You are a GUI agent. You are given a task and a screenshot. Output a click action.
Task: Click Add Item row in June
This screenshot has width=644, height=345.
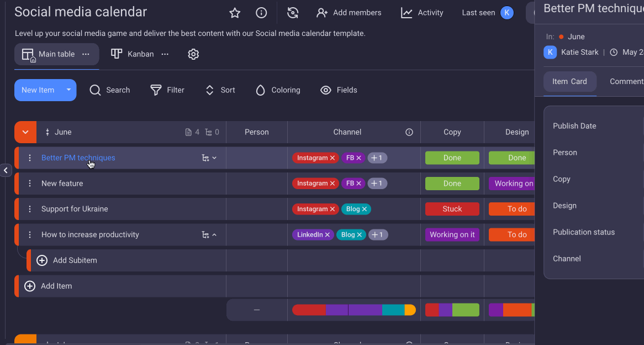coord(120,286)
